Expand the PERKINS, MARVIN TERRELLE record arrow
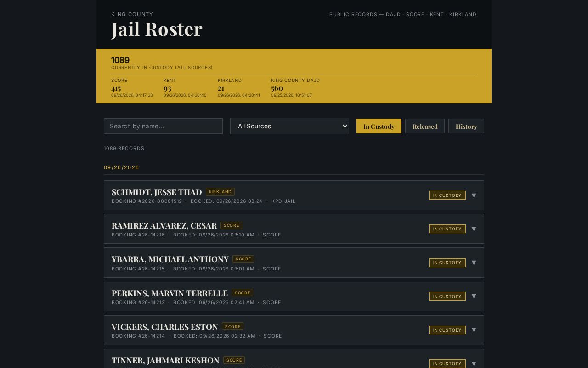 click(x=474, y=296)
